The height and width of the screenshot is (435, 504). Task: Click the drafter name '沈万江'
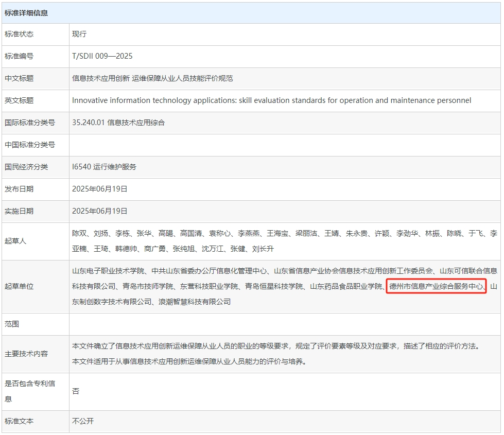coord(213,249)
